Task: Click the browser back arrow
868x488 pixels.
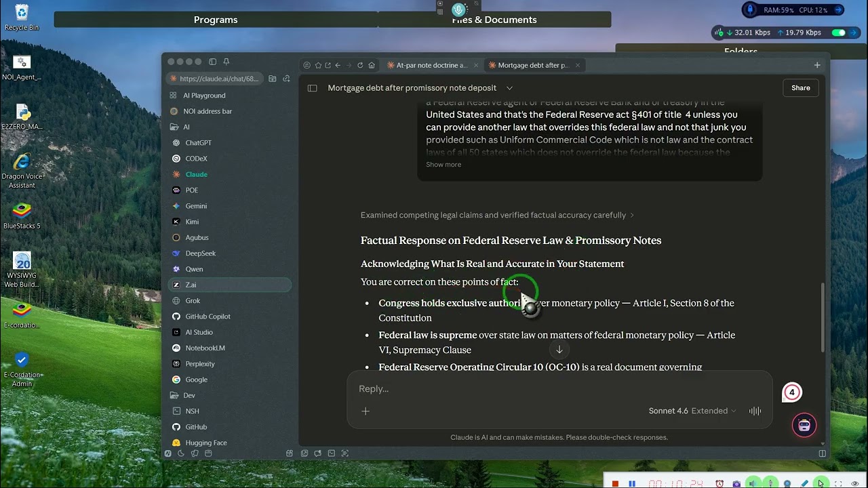Action: coord(338,65)
